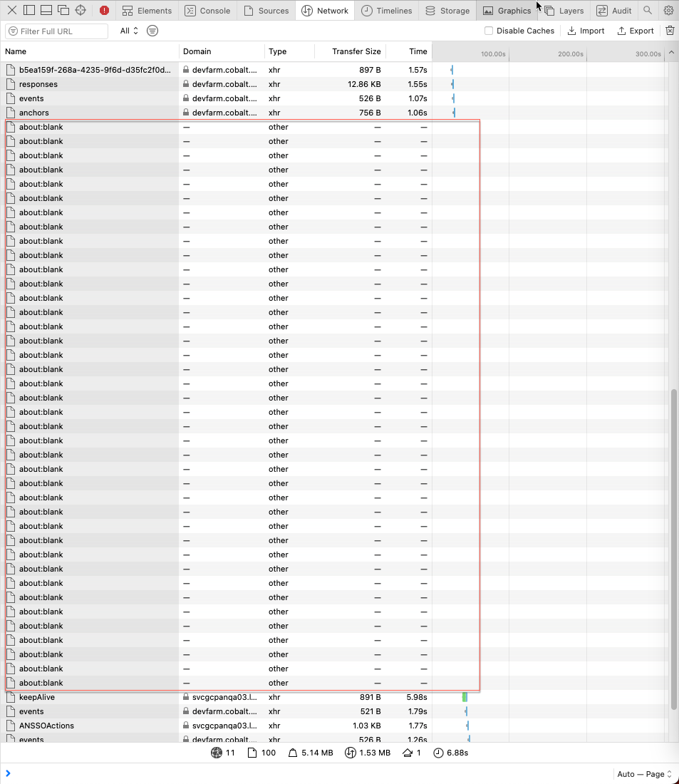Open inspector in separate window icon
This screenshot has width=679, height=784.
[63, 10]
